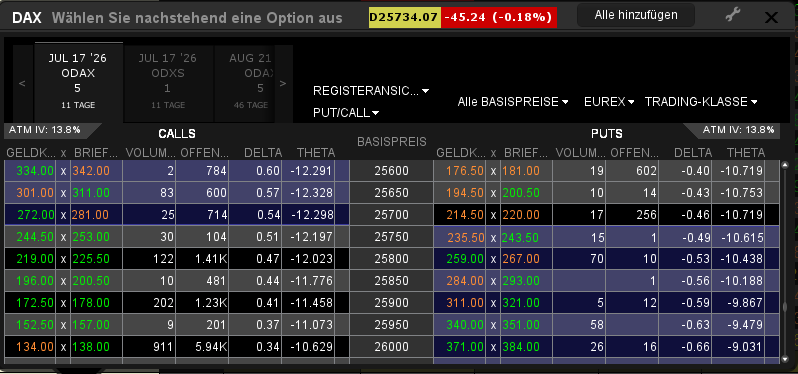Click the DAX last price 25734.07

(404, 17)
